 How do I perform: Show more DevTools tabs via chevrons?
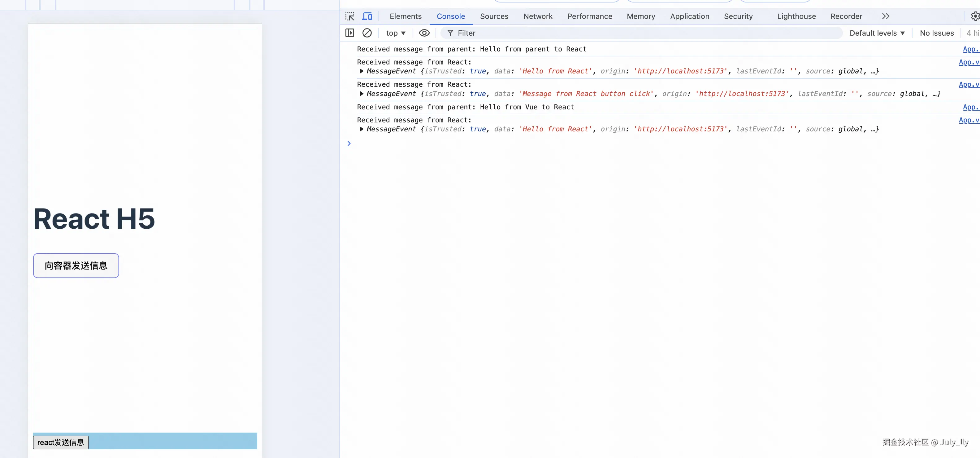pyautogui.click(x=886, y=16)
